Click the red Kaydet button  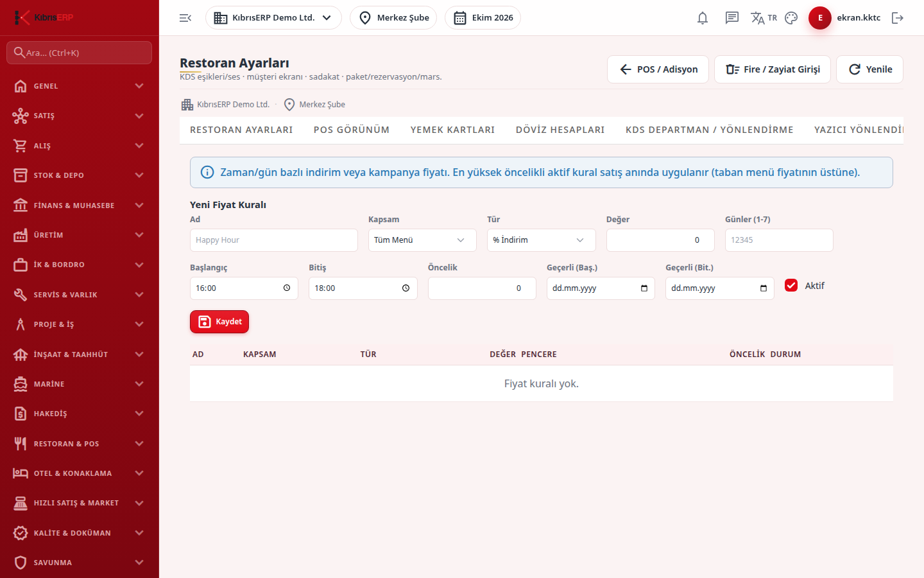point(219,322)
